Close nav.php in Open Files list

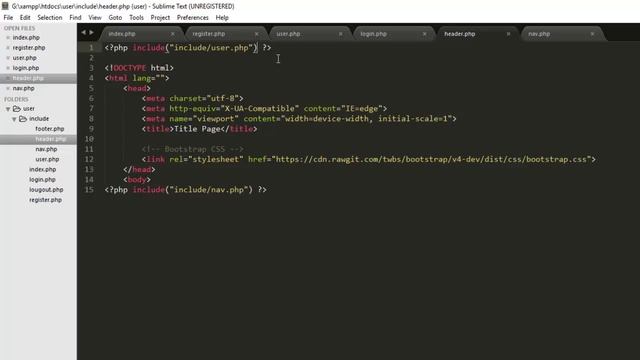[x=8, y=88]
